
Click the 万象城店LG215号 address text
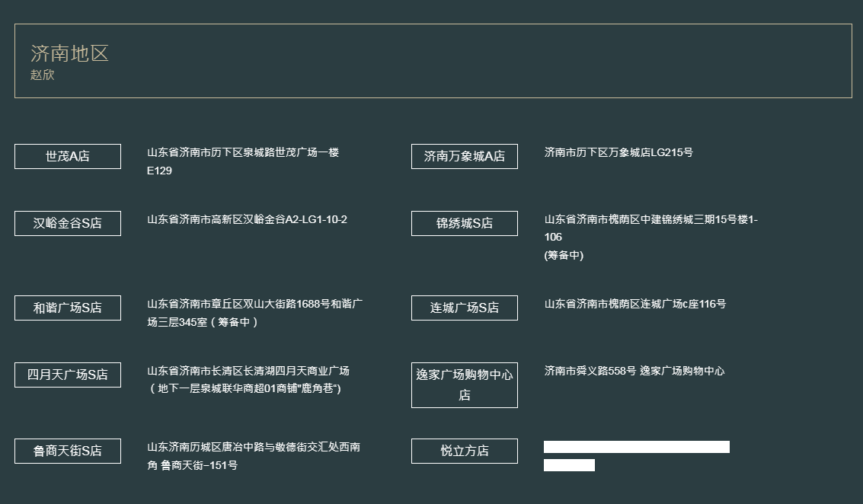click(618, 152)
